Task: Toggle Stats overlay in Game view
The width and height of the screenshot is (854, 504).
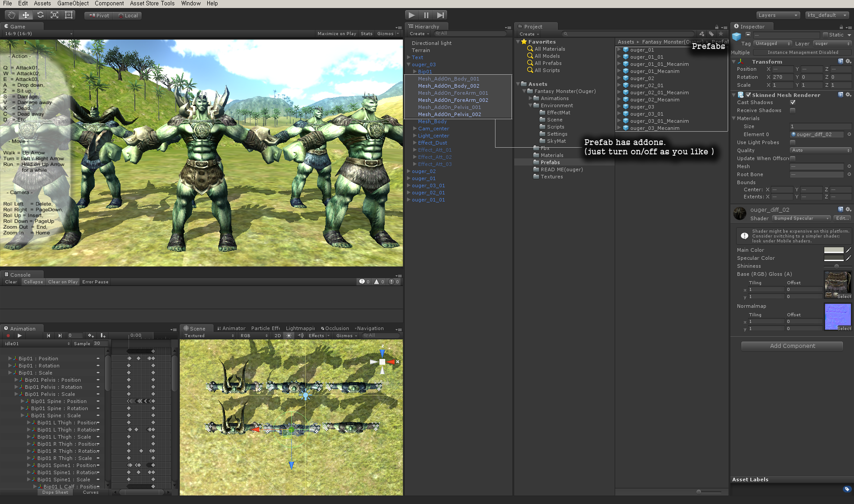Action: [x=367, y=33]
